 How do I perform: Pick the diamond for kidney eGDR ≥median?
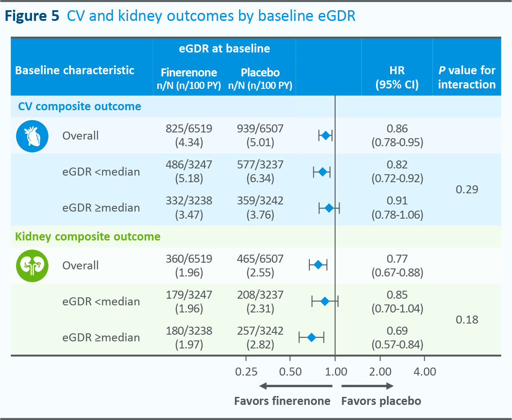coord(312,337)
